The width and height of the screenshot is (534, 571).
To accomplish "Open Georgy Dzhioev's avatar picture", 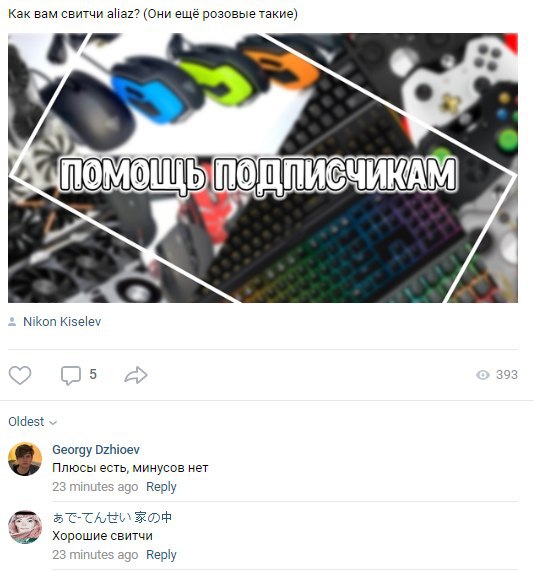I will point(25,459).
